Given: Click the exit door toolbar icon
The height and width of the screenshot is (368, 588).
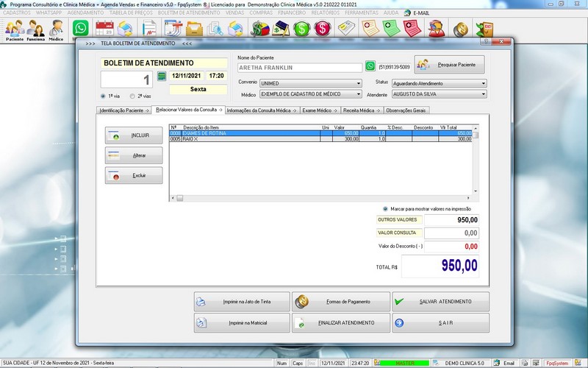Looking at the screenshot, I should coord(484,29).
